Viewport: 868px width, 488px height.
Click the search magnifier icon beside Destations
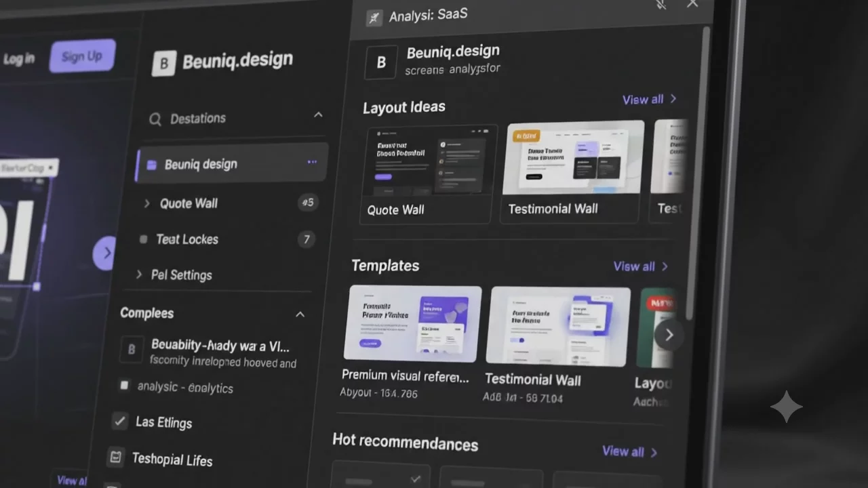[155, 119]
